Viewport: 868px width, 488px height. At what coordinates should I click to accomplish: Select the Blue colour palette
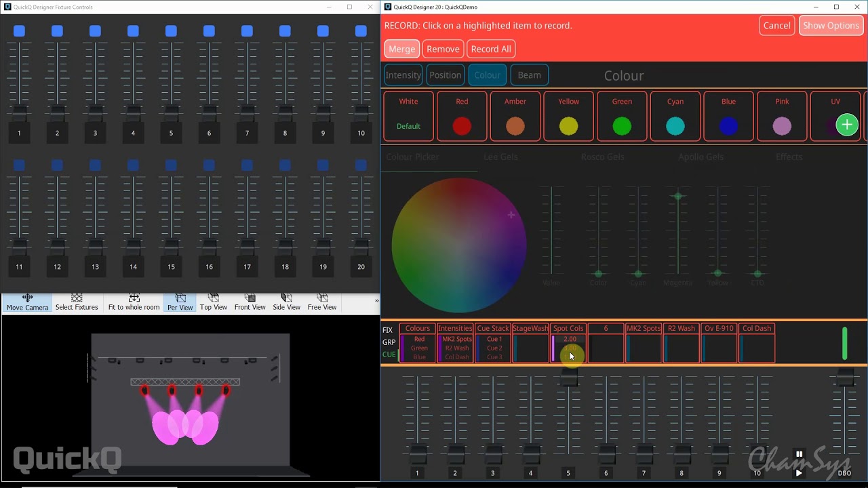pos(728,116)
